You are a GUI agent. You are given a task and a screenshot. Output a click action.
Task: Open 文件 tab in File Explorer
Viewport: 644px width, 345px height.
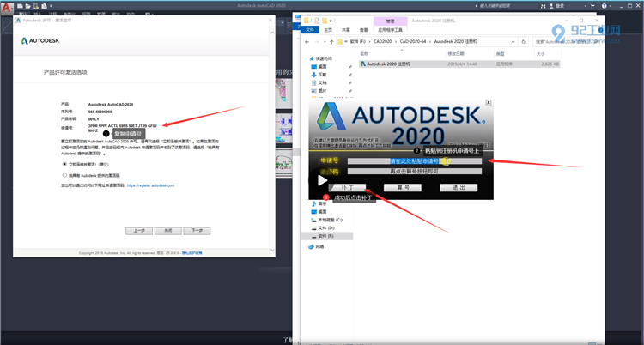click(x=310, y=29)
